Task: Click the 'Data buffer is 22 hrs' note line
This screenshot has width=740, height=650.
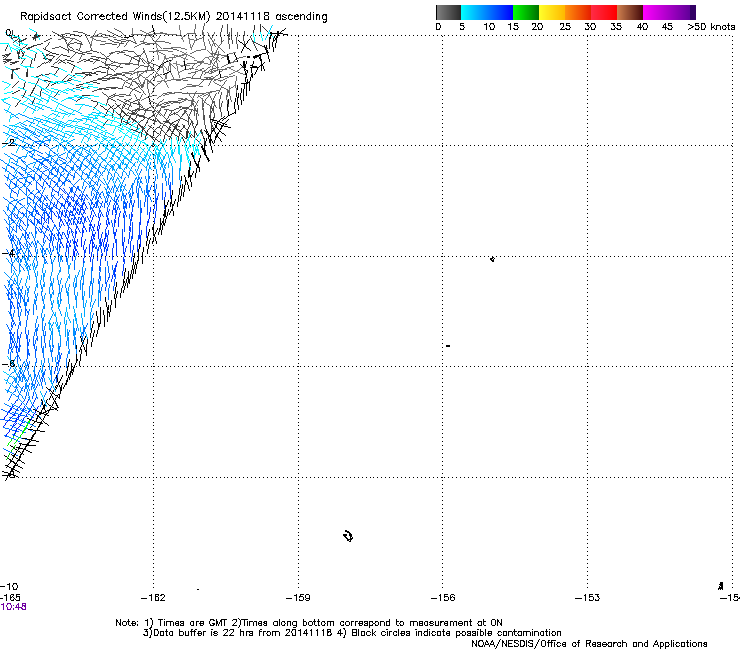Action: point(352,633)
